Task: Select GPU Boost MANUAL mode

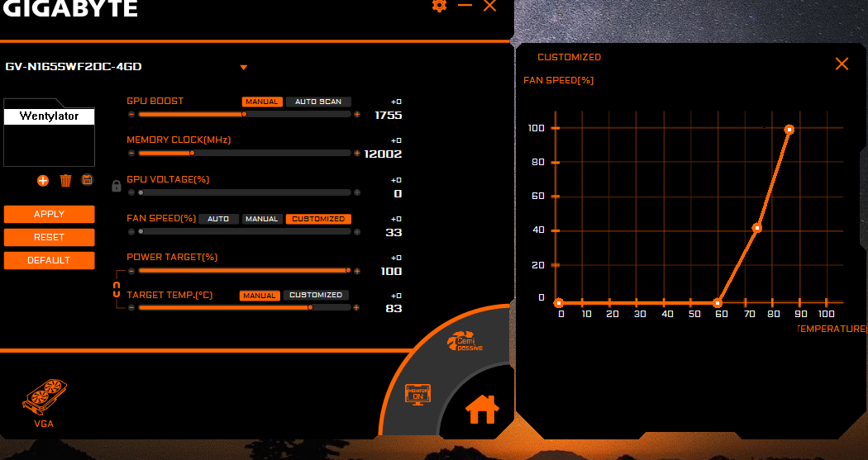Action: (262, 102)
